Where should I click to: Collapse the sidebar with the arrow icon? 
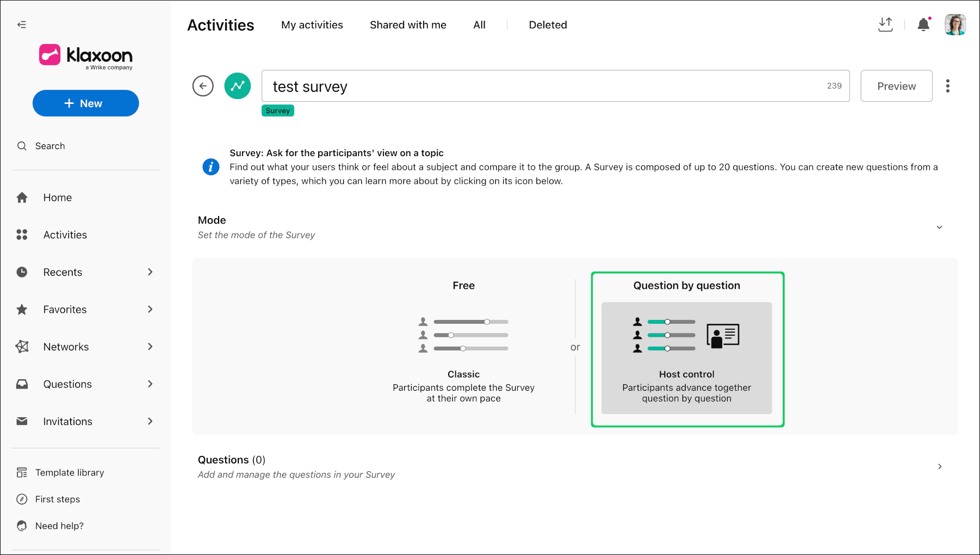pos(22,24)
